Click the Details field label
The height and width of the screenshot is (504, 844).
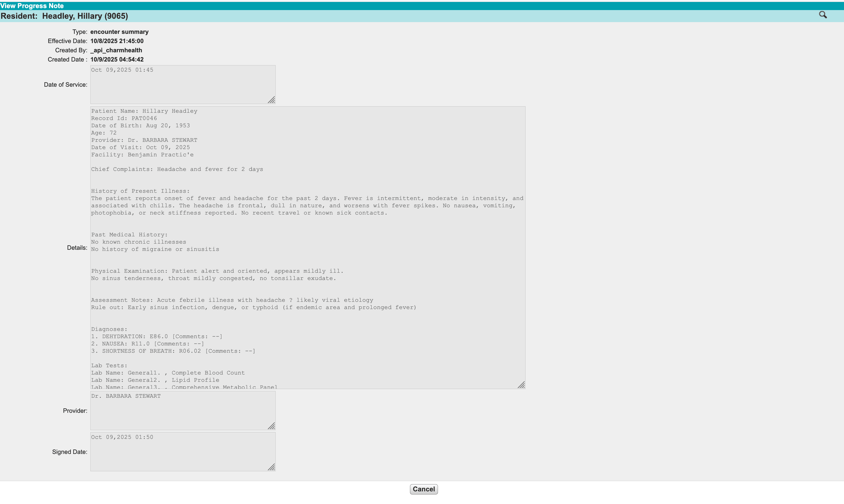pos(77,248)
